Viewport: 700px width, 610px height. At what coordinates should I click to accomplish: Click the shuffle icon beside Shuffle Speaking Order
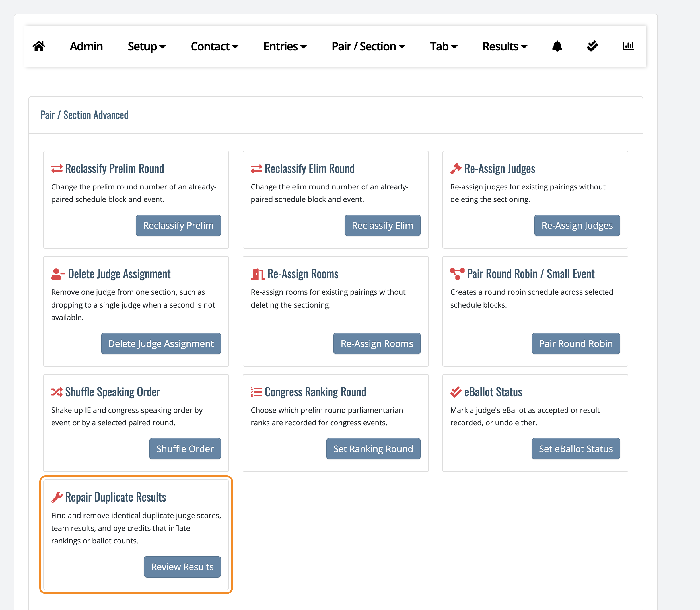[x=57, y=392]
